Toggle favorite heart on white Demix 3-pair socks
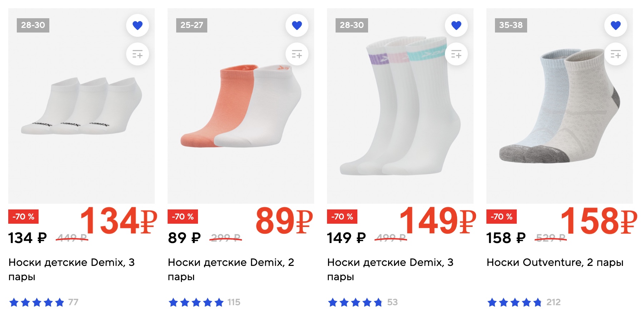The height and width of the screenshot is (317, 644). [x=138, y=25]
